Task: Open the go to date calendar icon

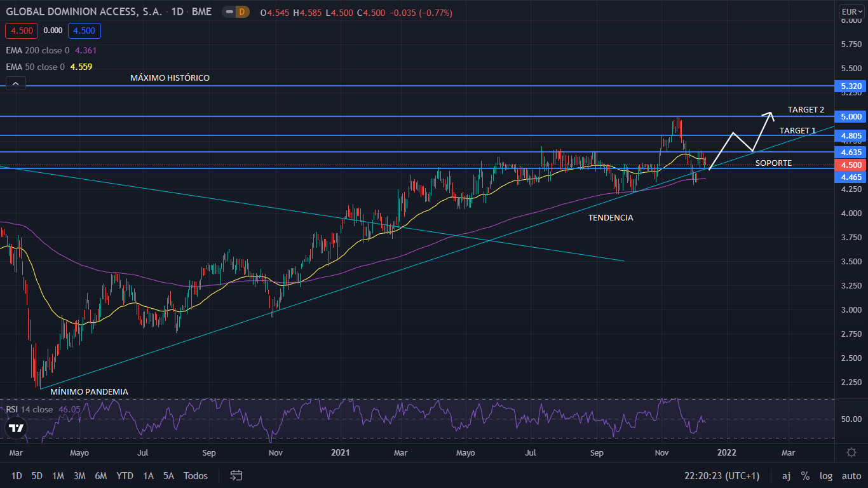Action: (x=236, y=475)
